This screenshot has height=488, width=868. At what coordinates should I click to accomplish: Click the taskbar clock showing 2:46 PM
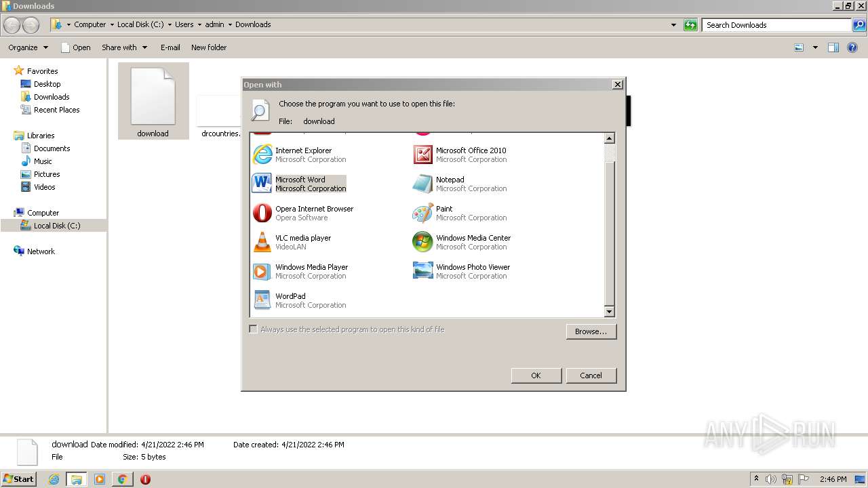click(x=833, y=479)
